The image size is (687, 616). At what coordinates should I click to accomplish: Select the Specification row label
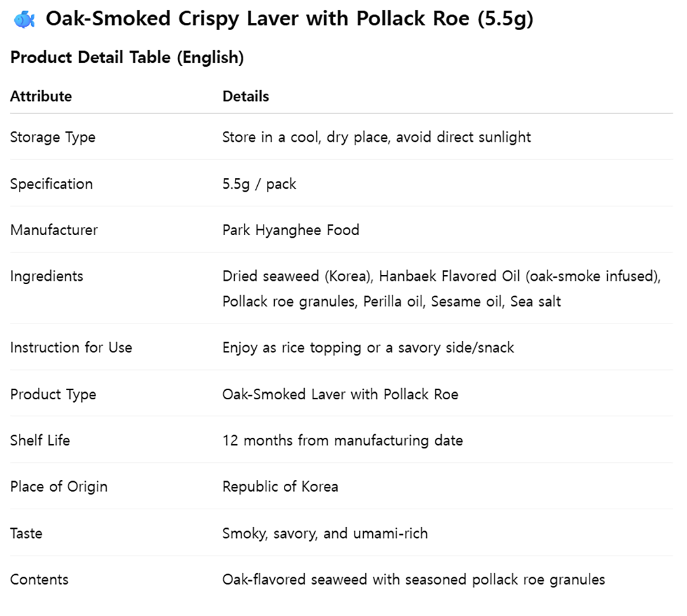(x=51, y=184)
